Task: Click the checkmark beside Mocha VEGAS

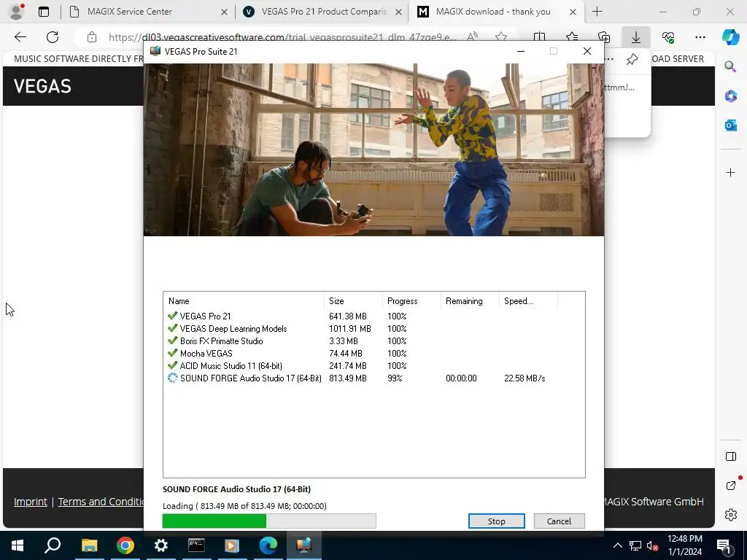Action: pos(172,353)
